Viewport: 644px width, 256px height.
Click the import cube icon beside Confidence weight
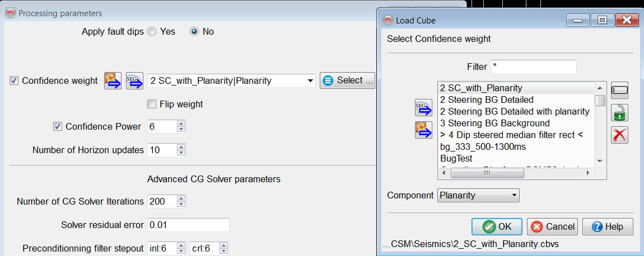pyautogui.click(x=113, y=80)
